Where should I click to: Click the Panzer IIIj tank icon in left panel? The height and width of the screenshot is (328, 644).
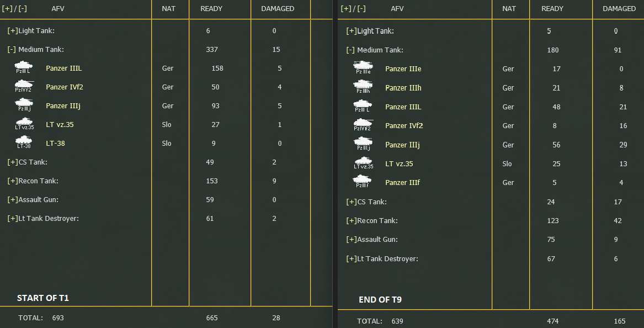point(23,105)
